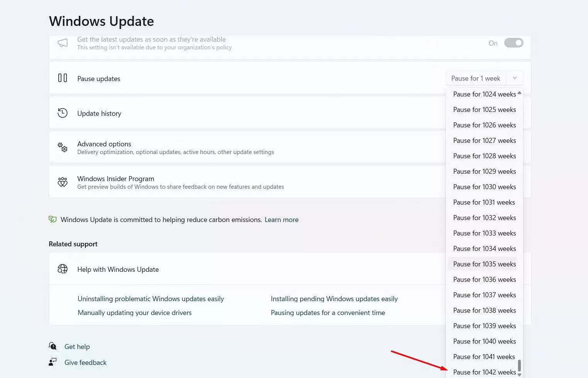Open Installing pending Windows updates easily link
Screen dimensions: 588x378
[334, 299]
